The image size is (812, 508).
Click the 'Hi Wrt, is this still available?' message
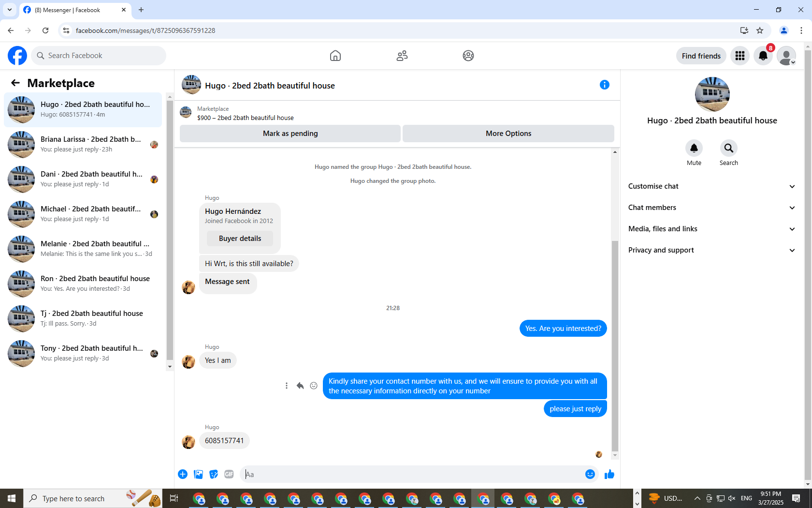click(x=249, y=264)
